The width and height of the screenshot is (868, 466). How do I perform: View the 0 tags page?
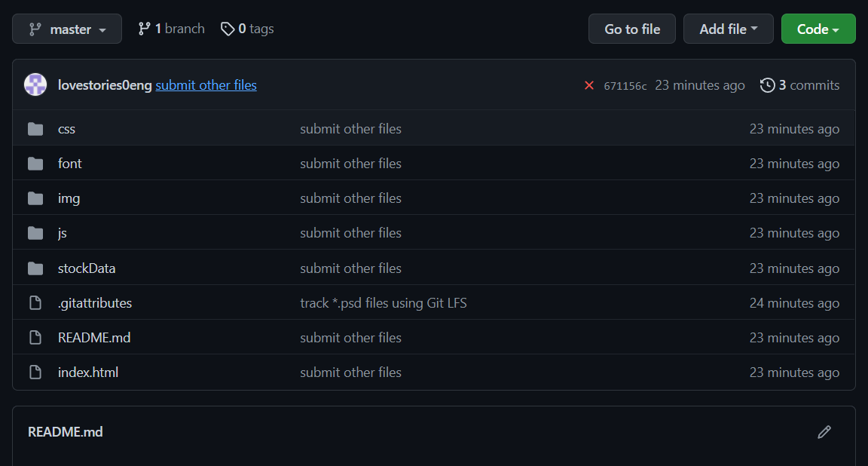pyautogui.click(x=247, y=29)
